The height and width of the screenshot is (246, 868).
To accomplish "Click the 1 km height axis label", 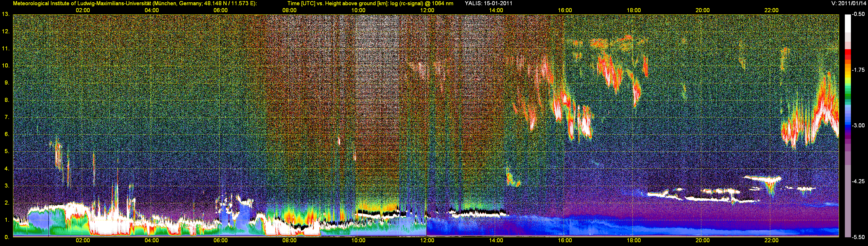I will pos(6,220).
